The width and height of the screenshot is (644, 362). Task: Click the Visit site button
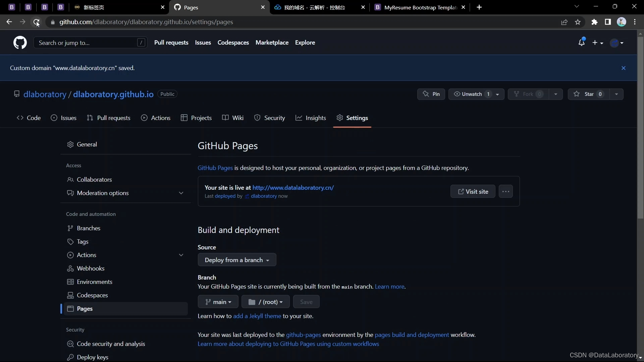coord(473,191)
